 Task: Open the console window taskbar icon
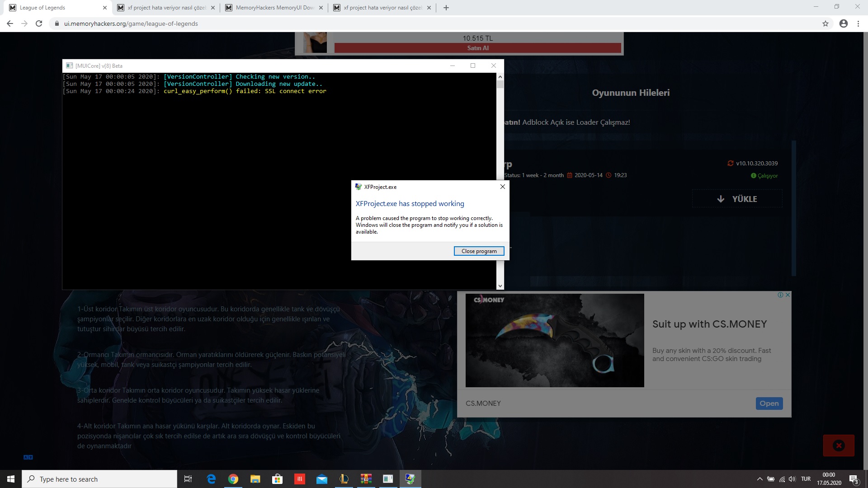(x=388, y=479)
